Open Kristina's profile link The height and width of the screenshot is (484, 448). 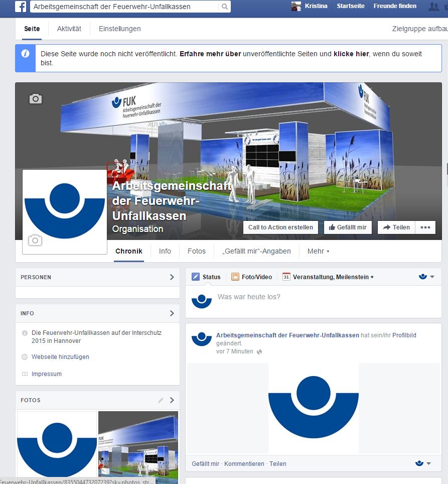pos(316,6)
